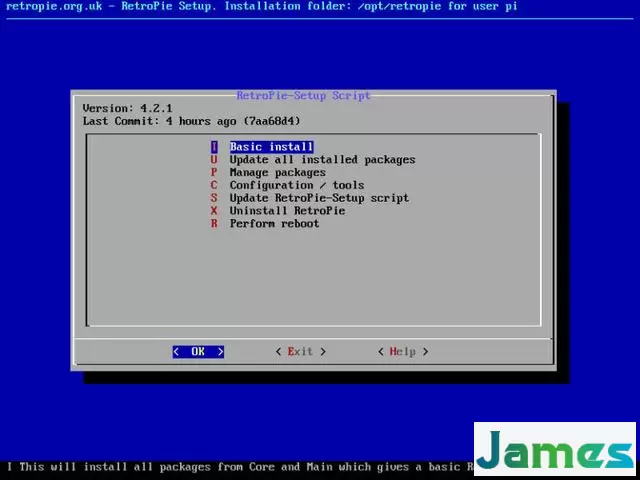The width and height of the screenshot is (640, 480).
Task: Select Perform reboot entry
Action: pos(265,223)
